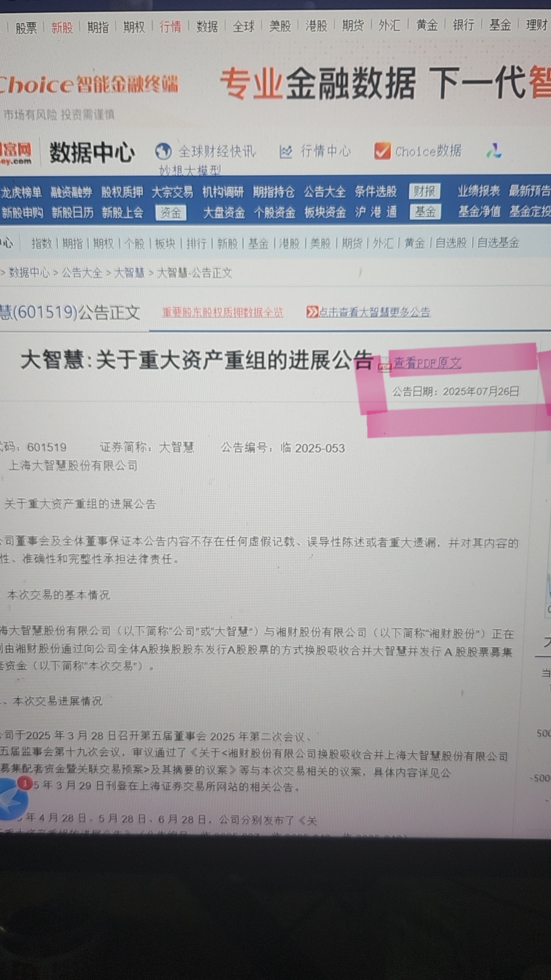This screenshot has height=980, width=551.
Task: Click 板块资金 in the blue menu
Action: coord(325,212)
